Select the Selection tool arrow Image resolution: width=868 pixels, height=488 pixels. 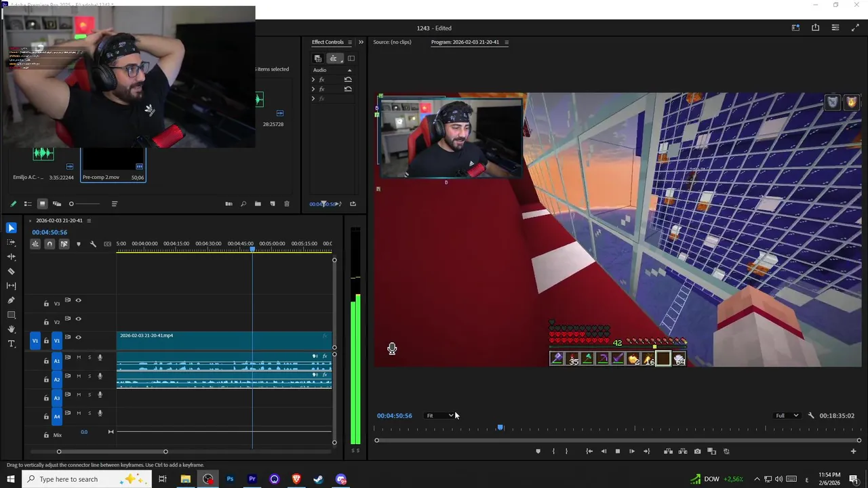(x=11, y=228)
